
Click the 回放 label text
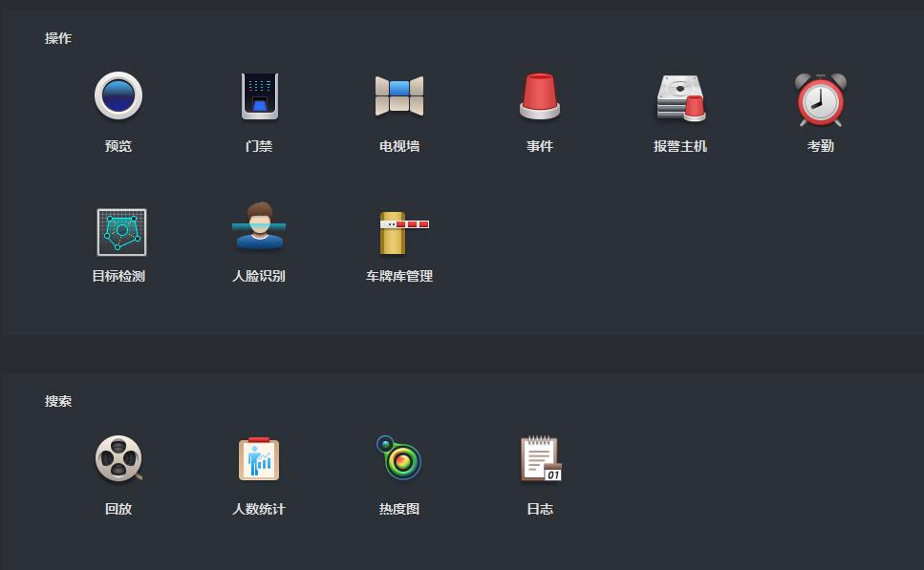118,509
